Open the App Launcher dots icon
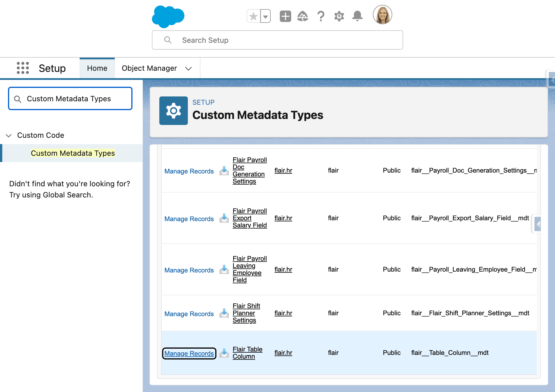 click(23, 68)
